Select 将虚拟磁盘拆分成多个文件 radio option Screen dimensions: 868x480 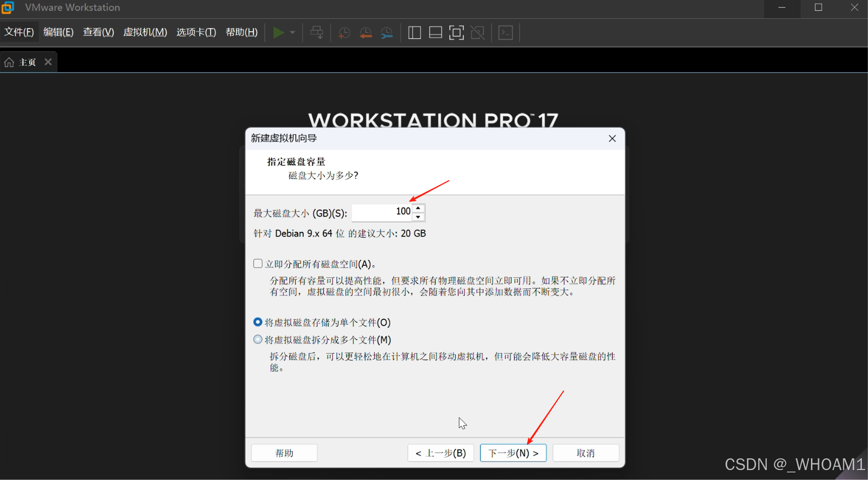pyautogui.click(x=258, y=339)
